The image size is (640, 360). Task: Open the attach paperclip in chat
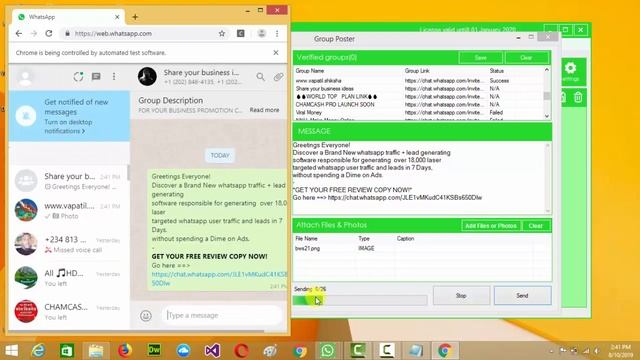tap(278, 77)
